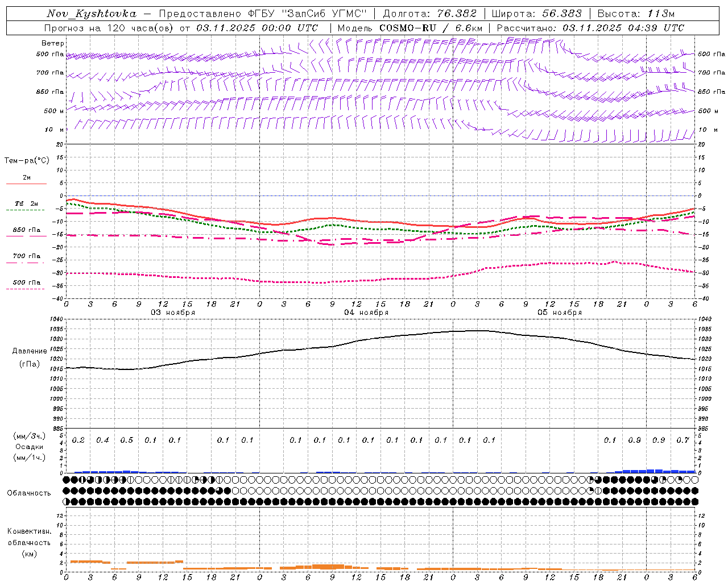Click 'Рассчитано: 03.11.2025 04:39 UTC' timestamp
Viewport: 728px width, 582px height.
click(590, 28)
